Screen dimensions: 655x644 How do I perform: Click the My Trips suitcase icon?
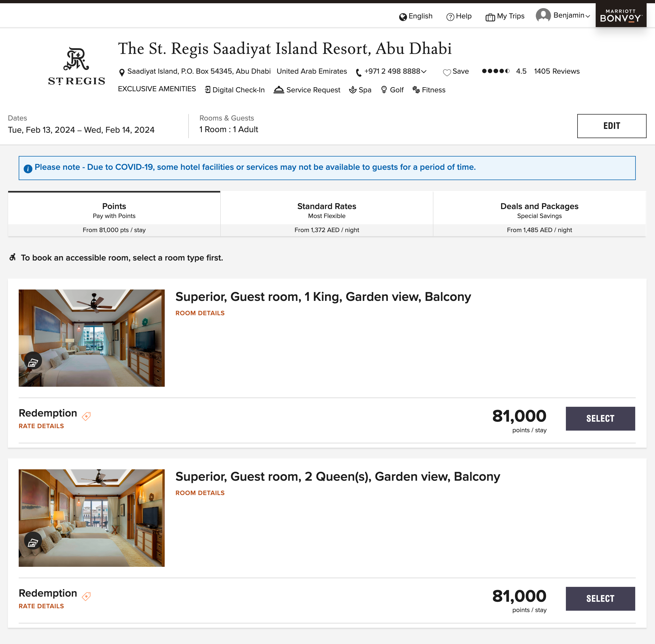[490, 17]
